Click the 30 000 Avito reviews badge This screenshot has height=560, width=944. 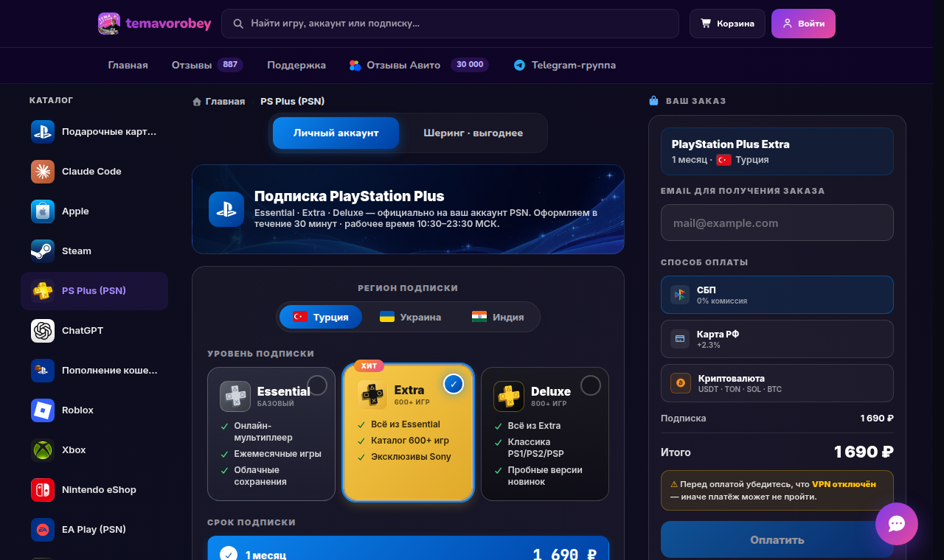pos(470,65)
